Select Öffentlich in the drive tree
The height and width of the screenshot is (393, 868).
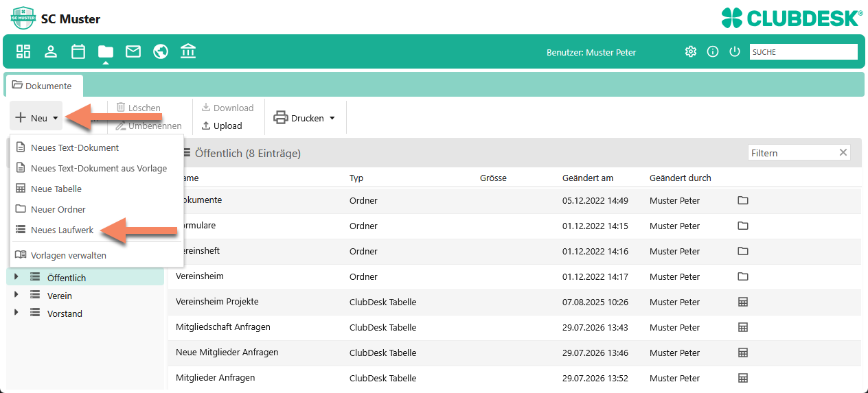pyautogui.click(x=67, y=278)
